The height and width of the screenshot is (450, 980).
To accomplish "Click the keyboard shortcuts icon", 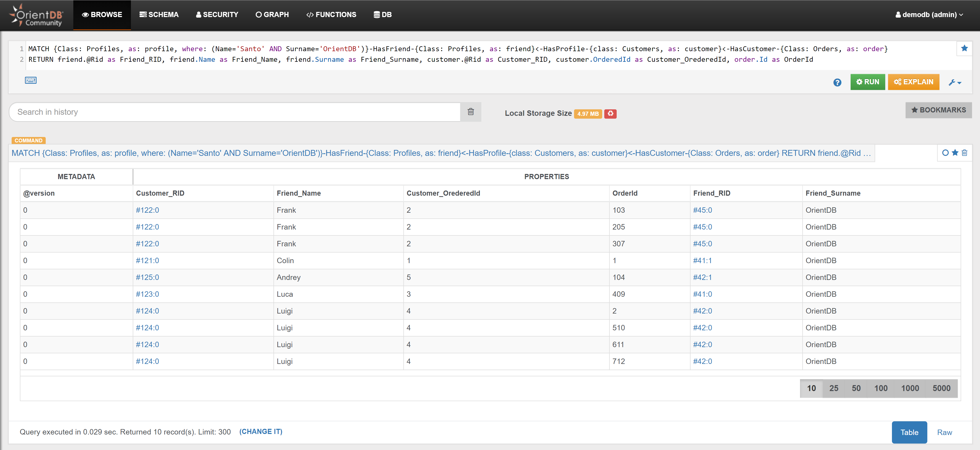I will click(31, 80).
